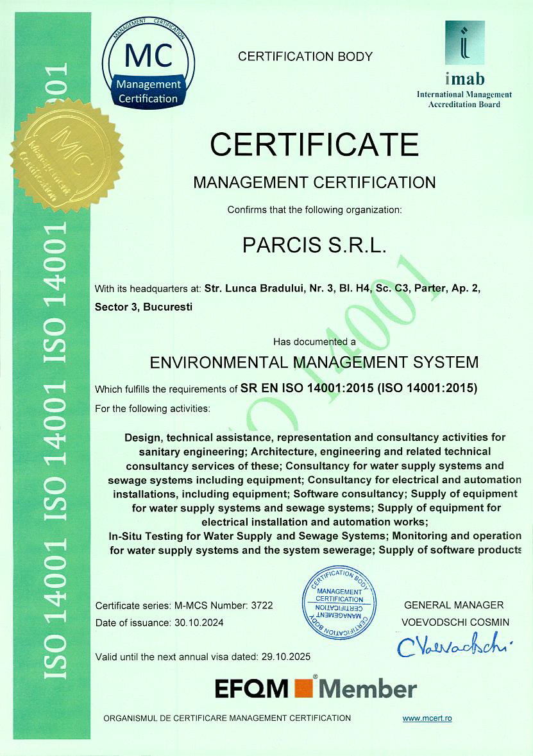Click the printed name "VOEVODSCHI COSMIN"

click(455, 623)
